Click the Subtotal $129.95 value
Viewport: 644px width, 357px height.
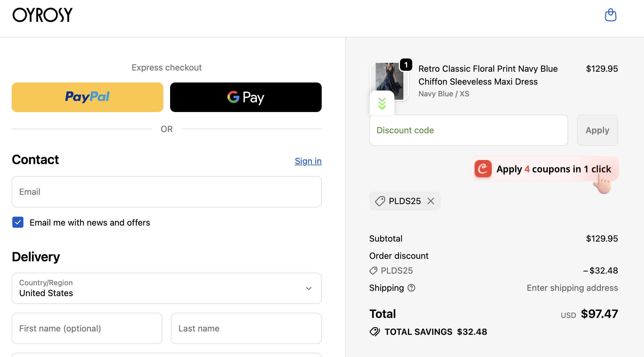coord(602,239)
